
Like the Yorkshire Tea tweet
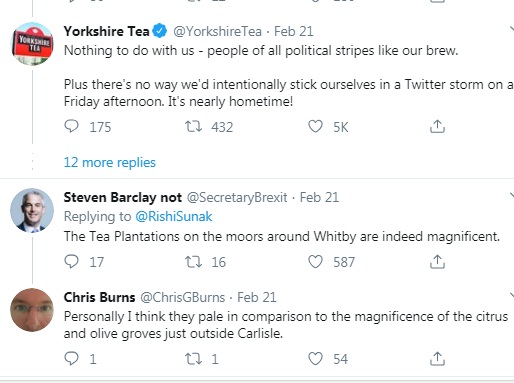pyautogui.click(x=315, y=127)
